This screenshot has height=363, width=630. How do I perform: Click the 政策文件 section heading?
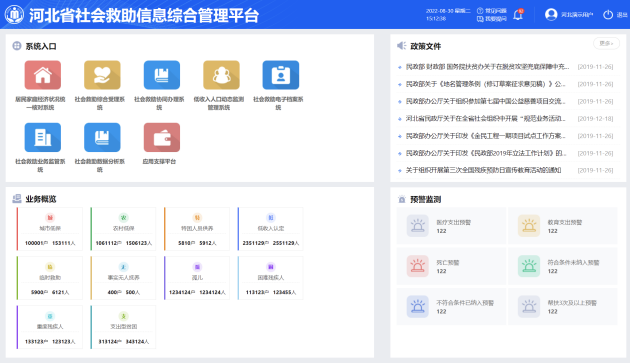(425, 46)
